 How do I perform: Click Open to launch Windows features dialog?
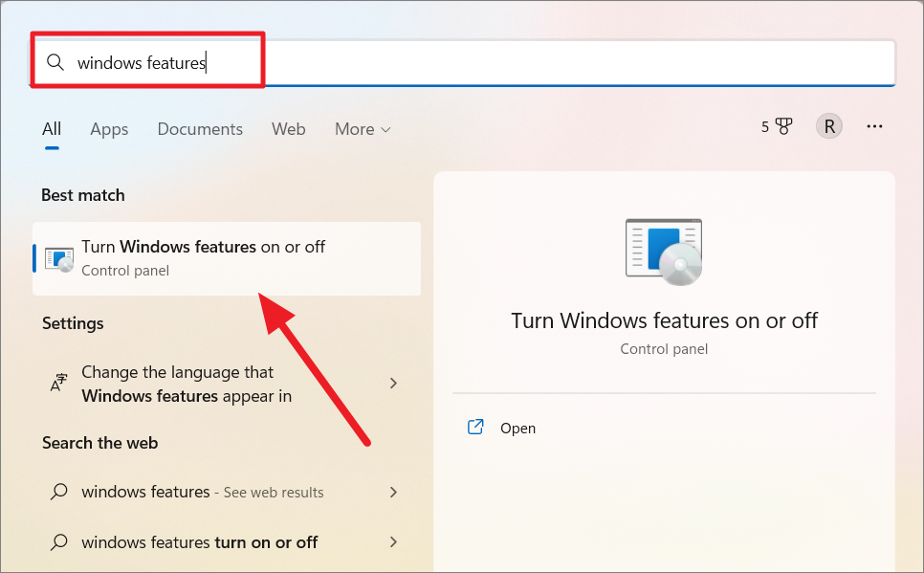pyautogui.click(x=518, y=427)
